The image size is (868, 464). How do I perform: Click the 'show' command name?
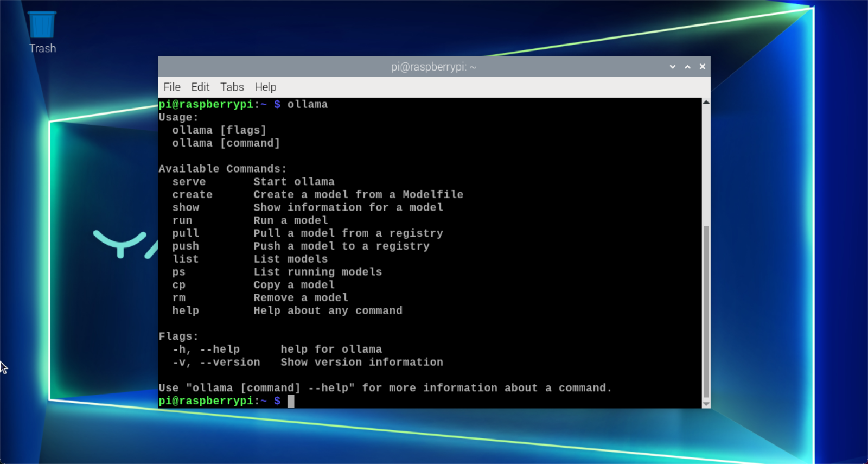[186, 208]
